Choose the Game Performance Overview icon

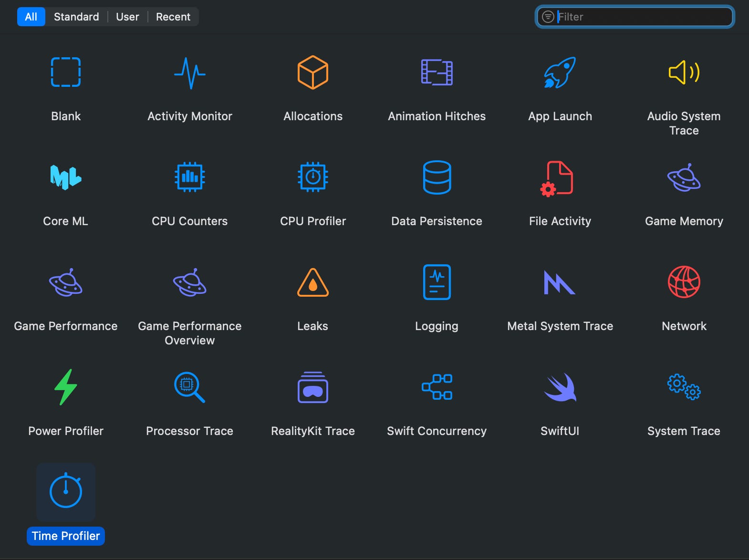pyautogui.click(x=190, y=282)
